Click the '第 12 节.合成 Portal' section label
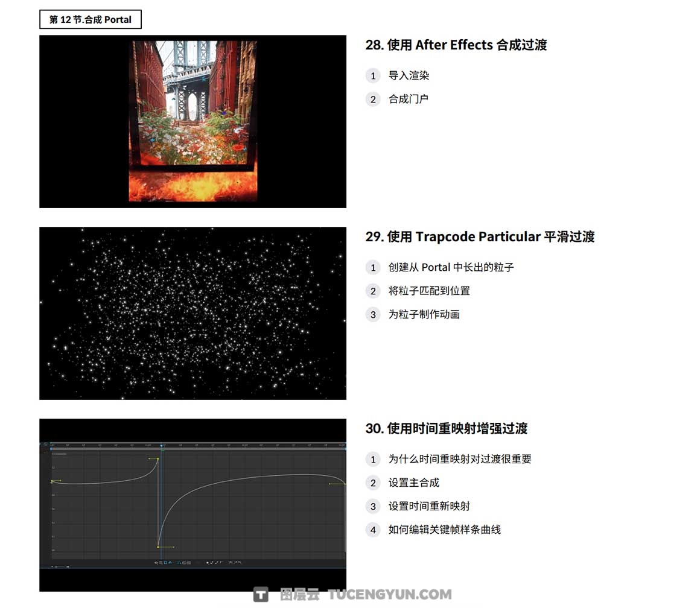Screen dimensions: 700x608 click(90, 20)
